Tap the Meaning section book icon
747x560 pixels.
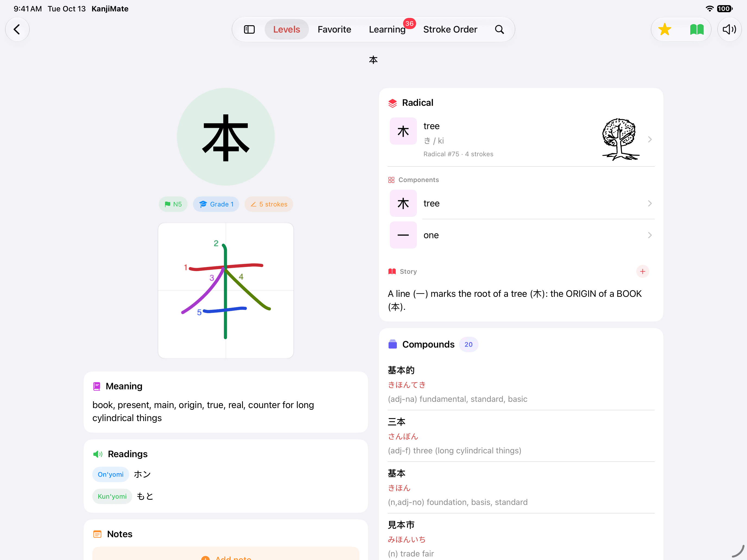tap(97, 386)
